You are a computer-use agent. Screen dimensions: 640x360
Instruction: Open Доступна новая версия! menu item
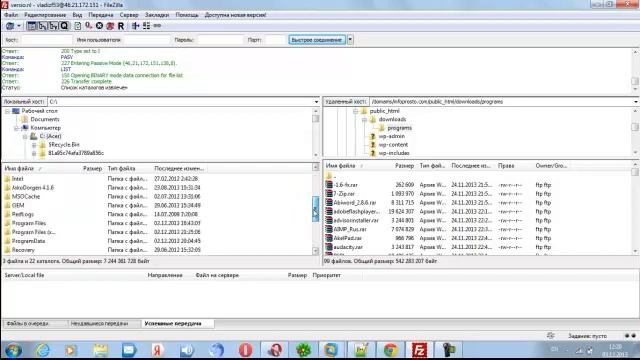coord(235,15)
